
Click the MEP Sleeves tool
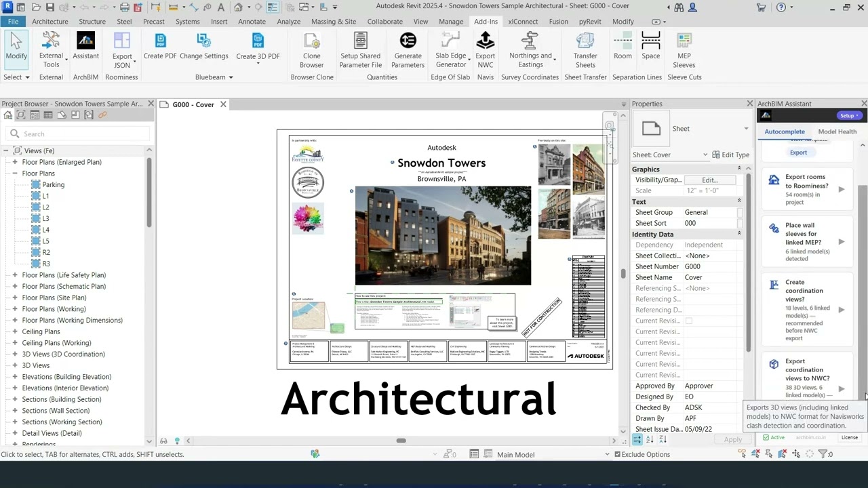click(684, 49)
